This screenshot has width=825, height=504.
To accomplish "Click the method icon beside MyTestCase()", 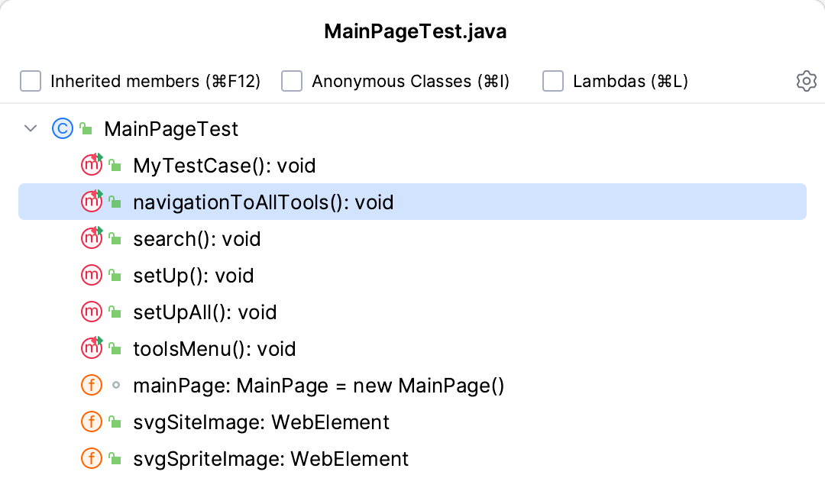I will point(92,165).
